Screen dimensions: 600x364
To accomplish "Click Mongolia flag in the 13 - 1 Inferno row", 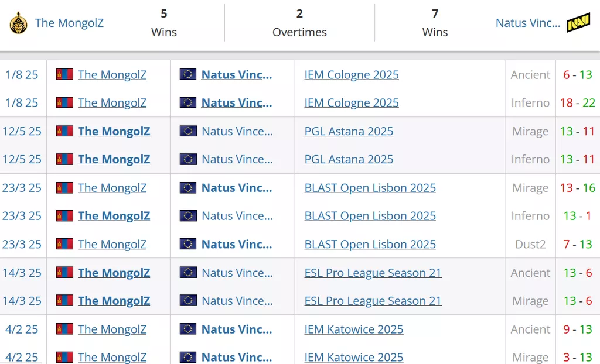I will [x=64, y=216].
